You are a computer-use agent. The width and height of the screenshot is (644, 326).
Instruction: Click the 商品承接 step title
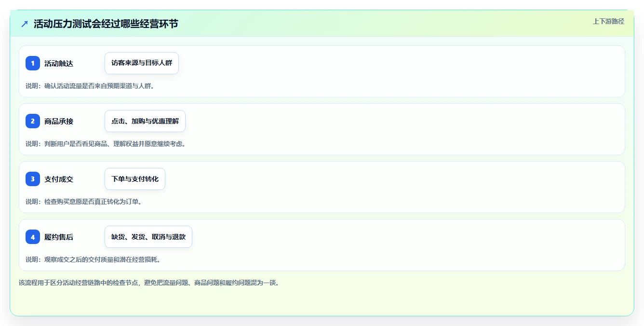[x=59, y=121]
